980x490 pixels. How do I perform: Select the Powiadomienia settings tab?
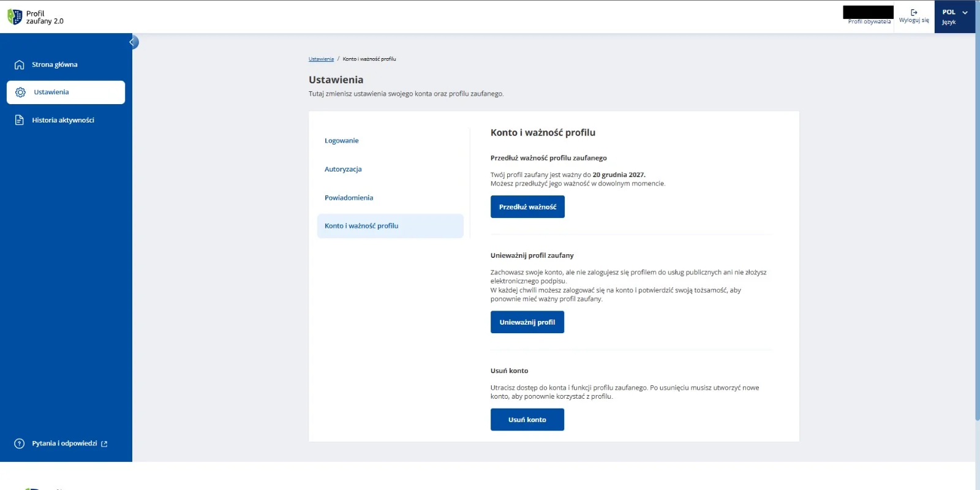click(x=349, y=198)
